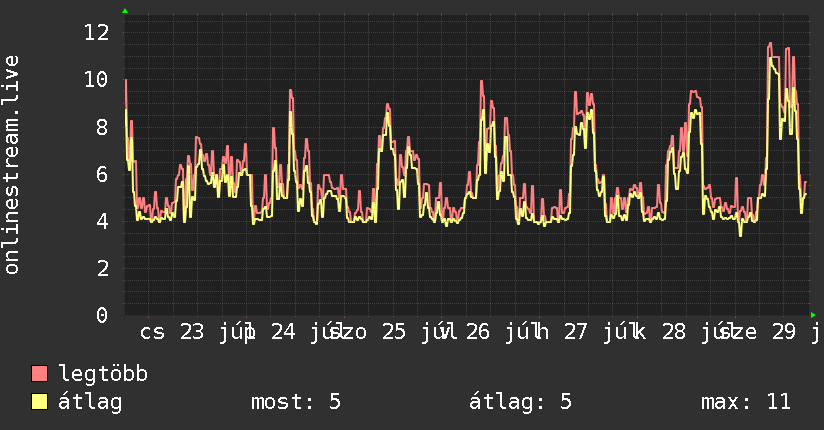Image resolution: width=824 pixels, height=430 pixels.
Task: Click the max: 11 statistic
Action: click(746, 402)
